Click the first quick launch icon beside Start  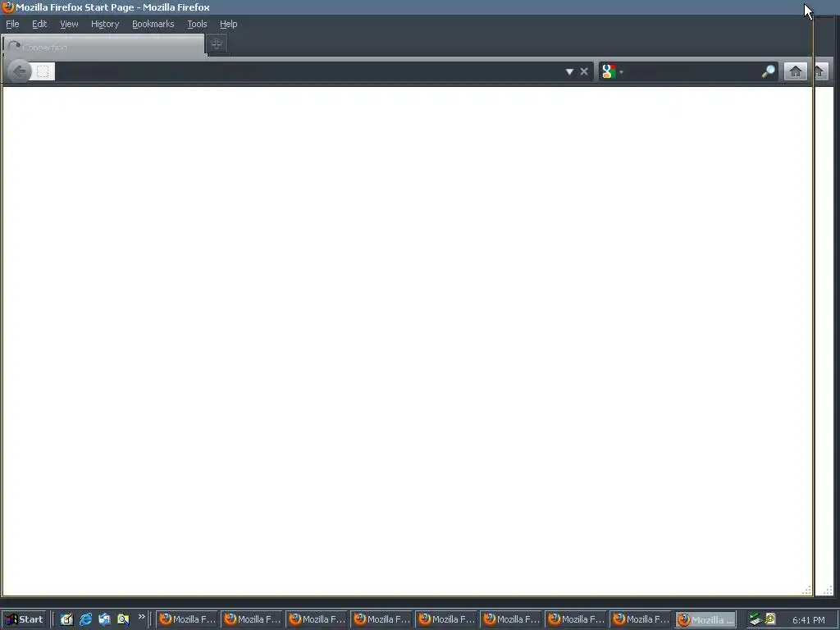tap(66, 619)
